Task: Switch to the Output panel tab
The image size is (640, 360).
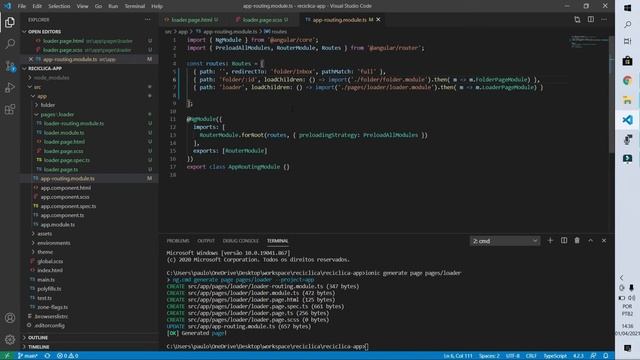Action: pos(206,241)
